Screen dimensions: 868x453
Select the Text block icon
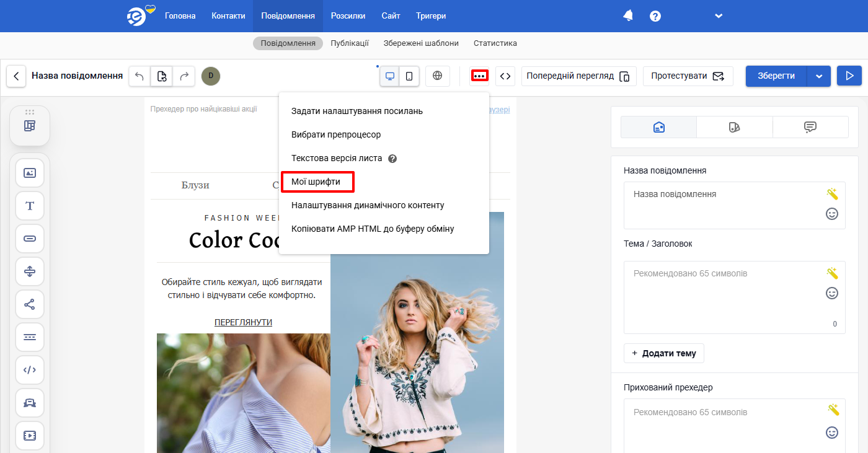tap(30, 206)
